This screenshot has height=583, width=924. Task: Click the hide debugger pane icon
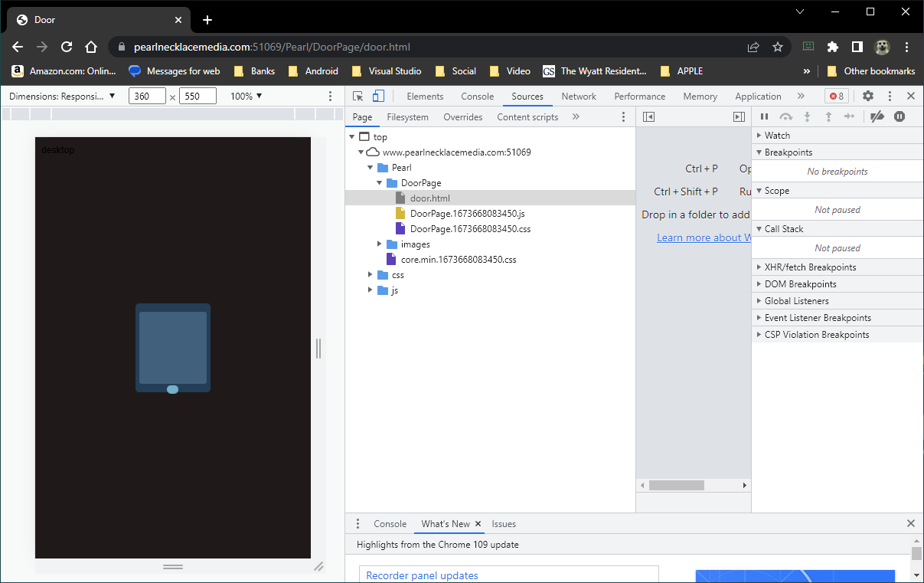(739, 117)
